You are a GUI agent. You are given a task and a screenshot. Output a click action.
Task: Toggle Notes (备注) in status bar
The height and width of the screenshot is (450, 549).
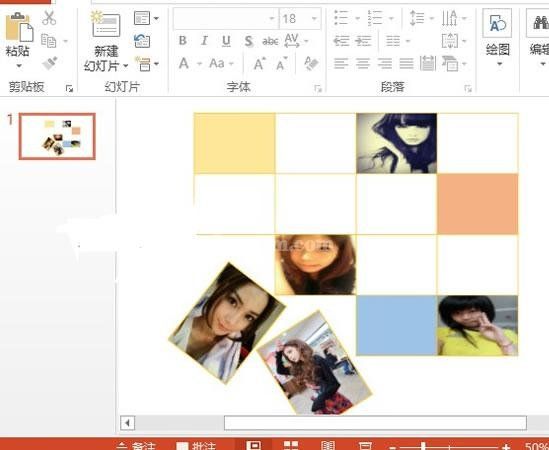tap(136, 445)
